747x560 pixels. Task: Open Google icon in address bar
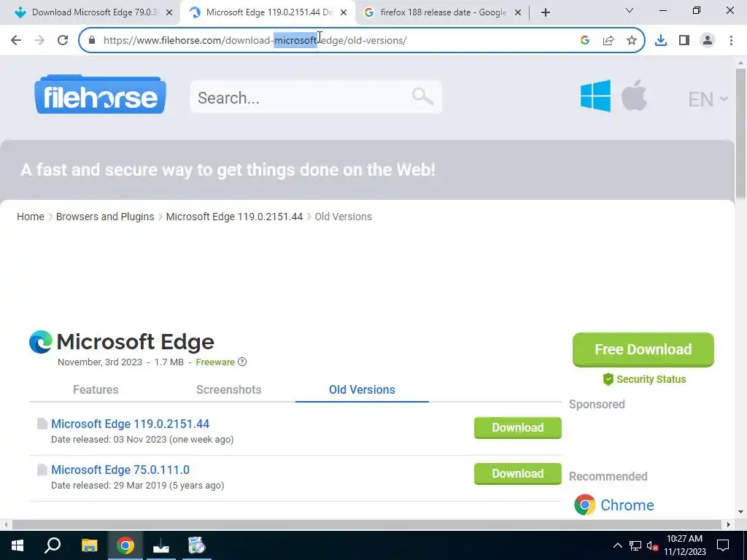coord(585,41)
